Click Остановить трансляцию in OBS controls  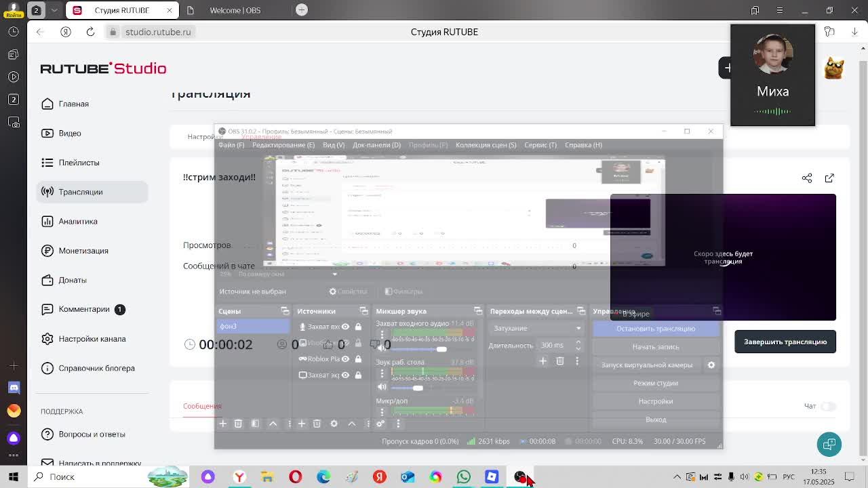click(656, 329)
